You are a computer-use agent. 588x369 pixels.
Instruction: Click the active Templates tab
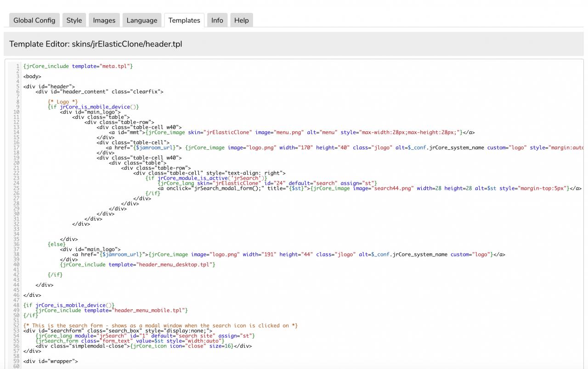point(184,20)
